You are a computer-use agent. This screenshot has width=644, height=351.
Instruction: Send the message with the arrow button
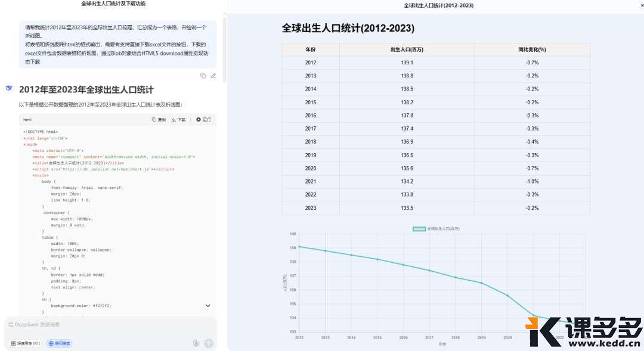pyautogui.click(x=209, y=343)
